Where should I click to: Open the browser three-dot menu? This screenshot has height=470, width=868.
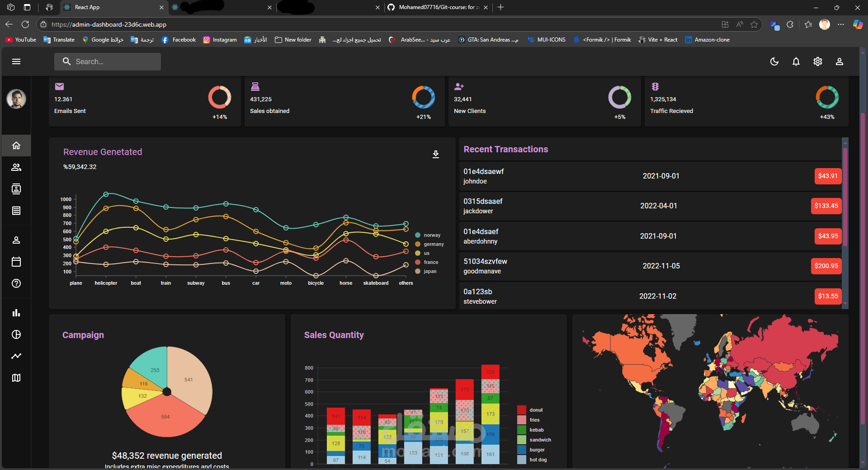(841, 24)
